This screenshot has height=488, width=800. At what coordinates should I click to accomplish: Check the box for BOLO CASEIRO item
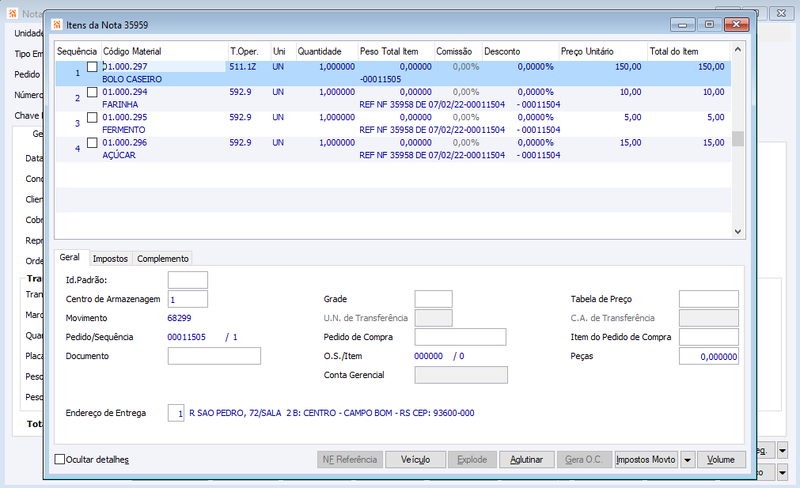pos(92,67)
